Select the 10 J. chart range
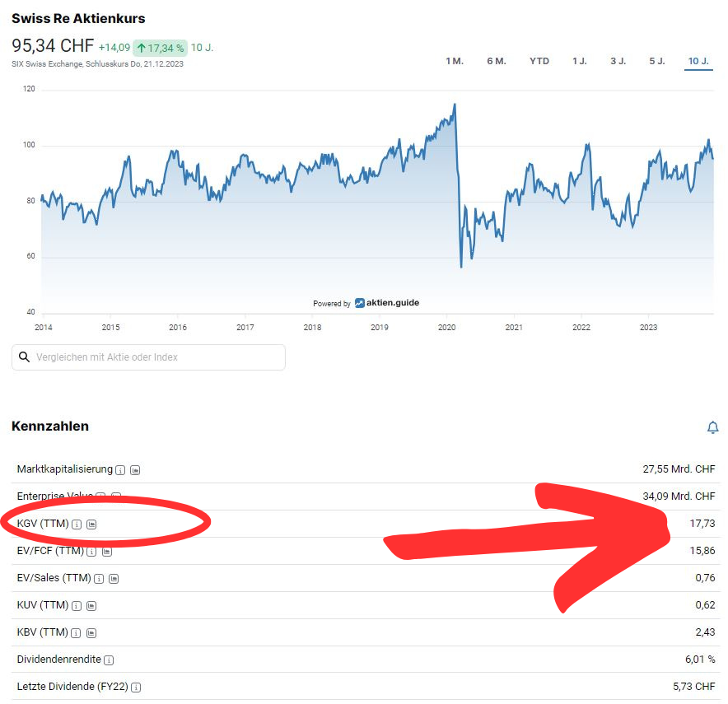 [698, 61]
